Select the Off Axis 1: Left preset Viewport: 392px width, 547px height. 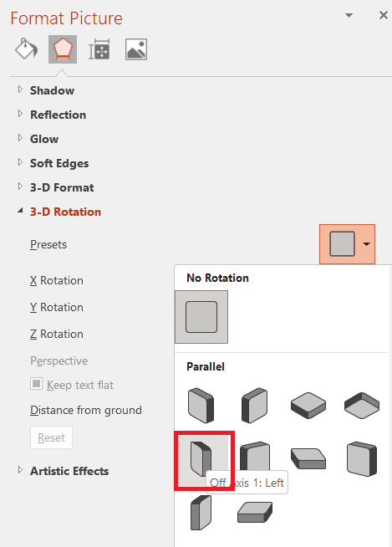click(x=201, y=458)
